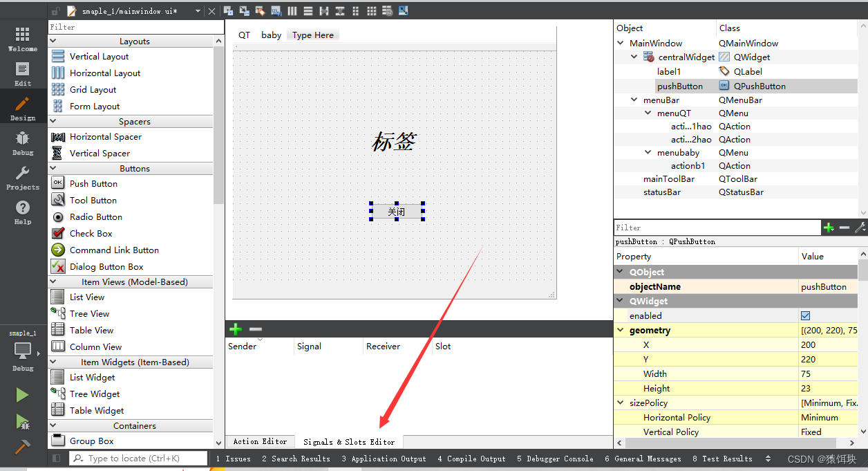This screenshot has width=868, height=471.
Task: Add new connection with green plus
Action: [x=236, y=329]
